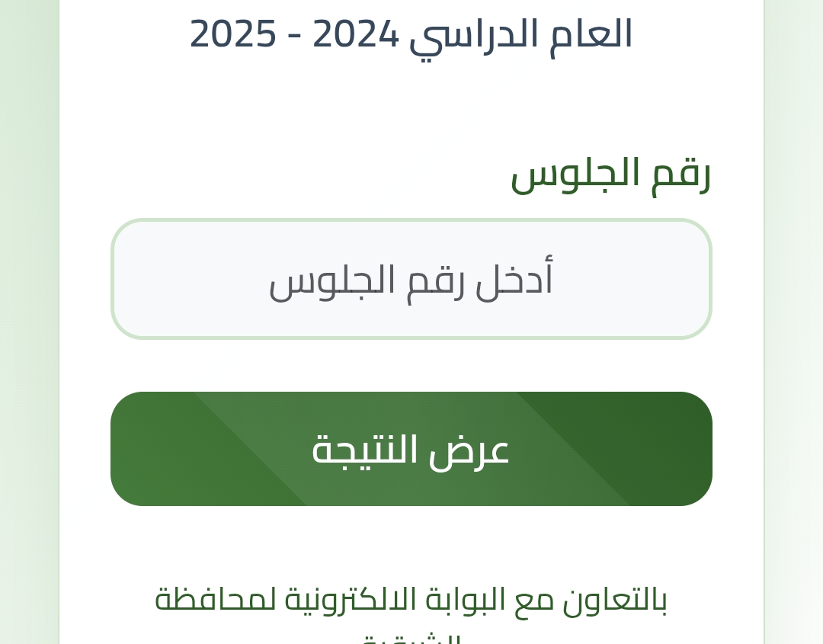This screenshot has height=644, width=823.
Task: Click the word بالتعاون in the footer text
Action: pos(616,599)
